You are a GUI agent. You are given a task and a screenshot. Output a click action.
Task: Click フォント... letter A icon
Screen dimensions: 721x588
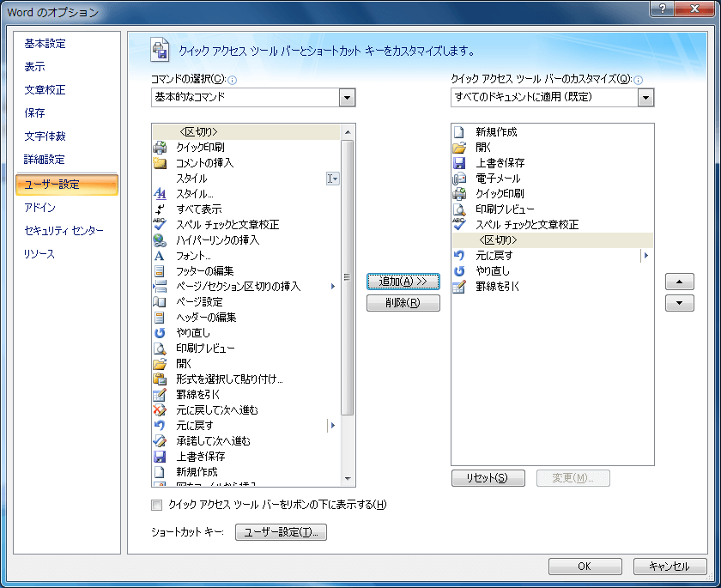coord(160,256)
